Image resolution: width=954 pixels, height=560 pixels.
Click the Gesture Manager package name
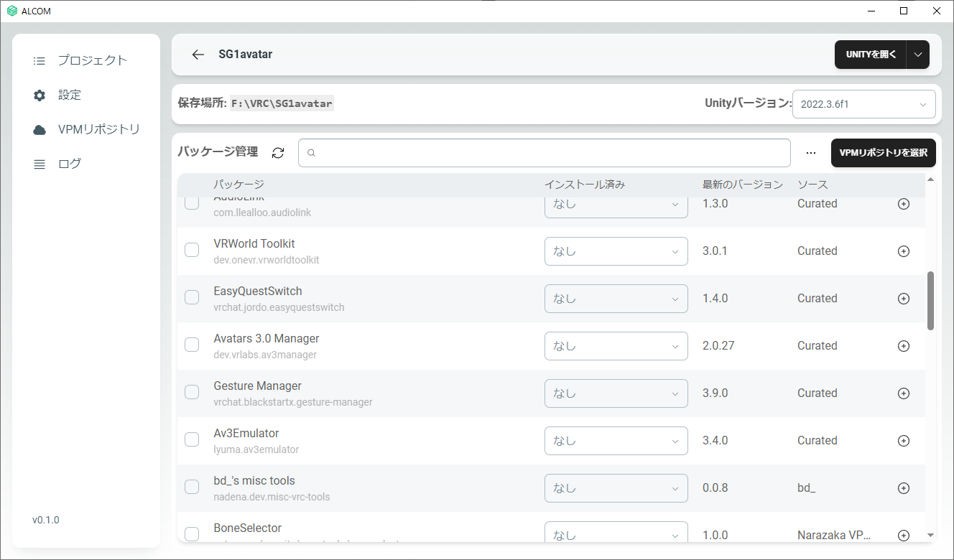[258, 386]
